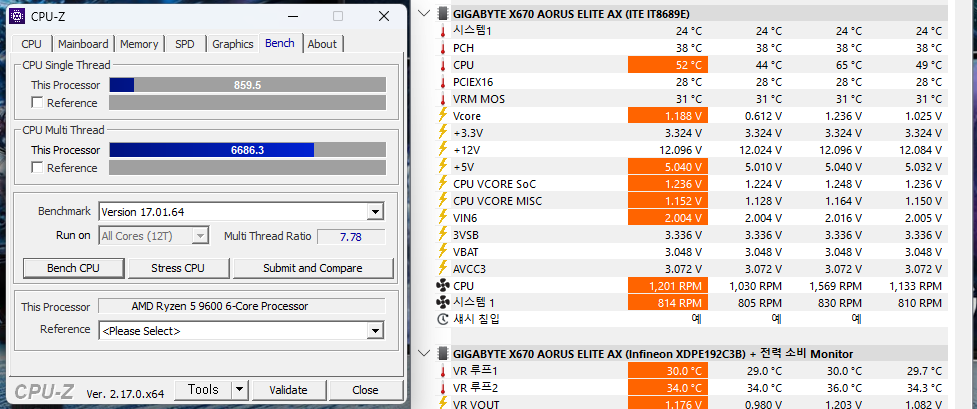This screenshot has height=409, width=977.
Task: Click the thermometer icon beside 시스템1
Action: pyautogui.click(x=443, y=31)
